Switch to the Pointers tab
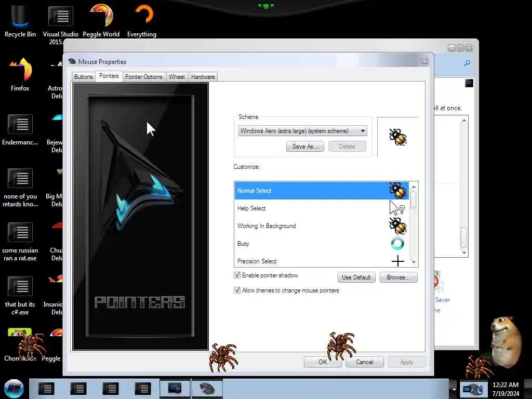 point(109,76)
